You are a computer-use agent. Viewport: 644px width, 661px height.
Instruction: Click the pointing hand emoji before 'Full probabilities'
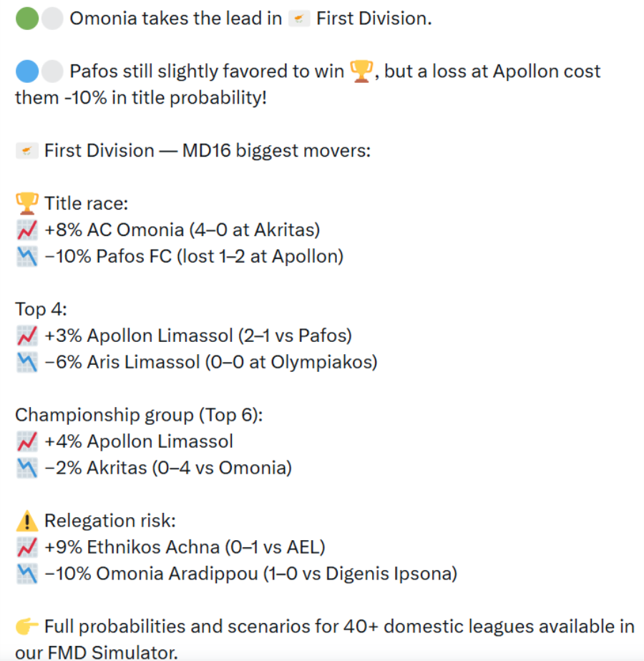point(26,627)
